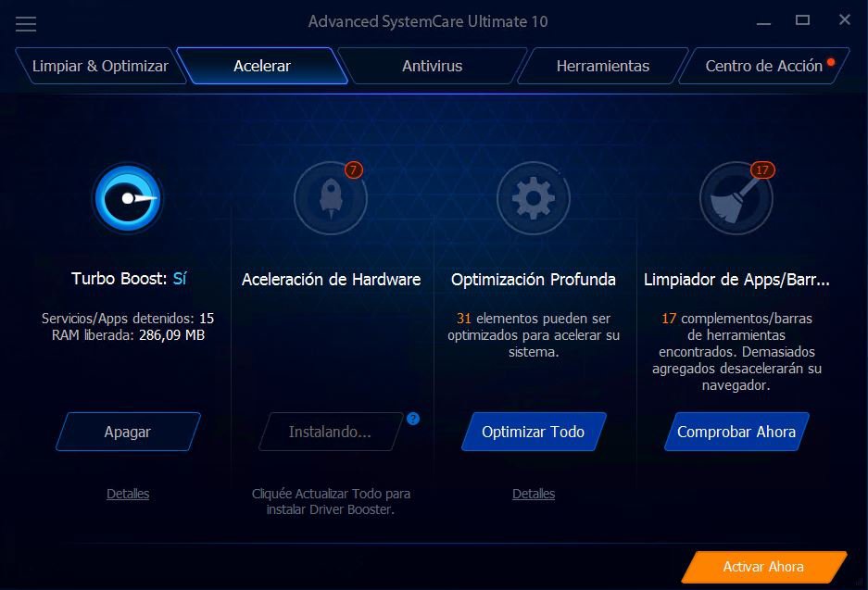Click the Limpiador de Apps/Barr... heading
The height and width of the screenshot is (590, 868).
736,280
